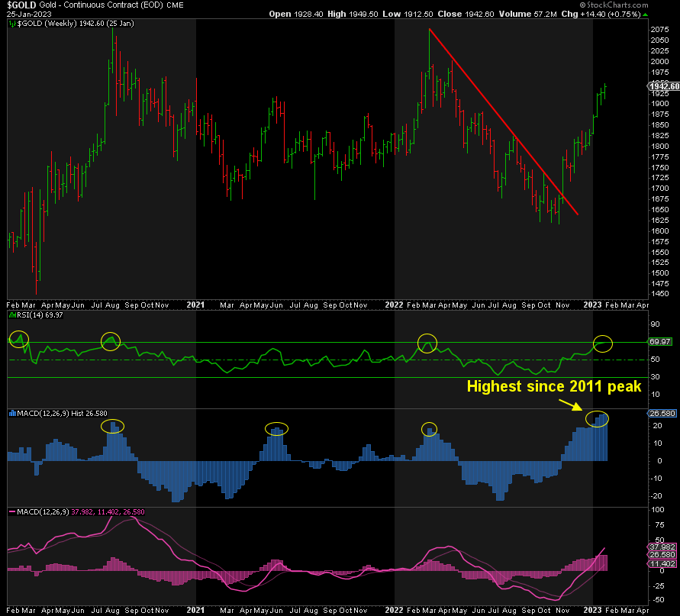Click the "Highest since 2011 peak" annotation

[x=554, y=387]
